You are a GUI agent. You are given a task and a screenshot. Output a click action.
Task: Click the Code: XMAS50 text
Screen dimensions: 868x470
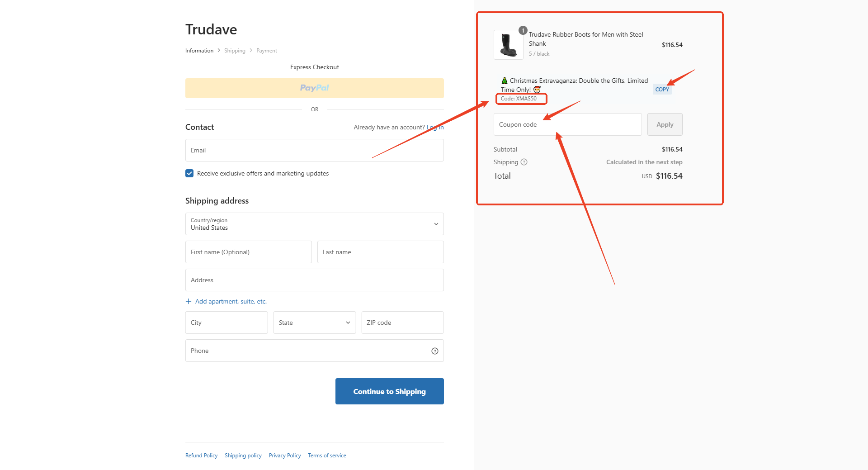point(519,99)
